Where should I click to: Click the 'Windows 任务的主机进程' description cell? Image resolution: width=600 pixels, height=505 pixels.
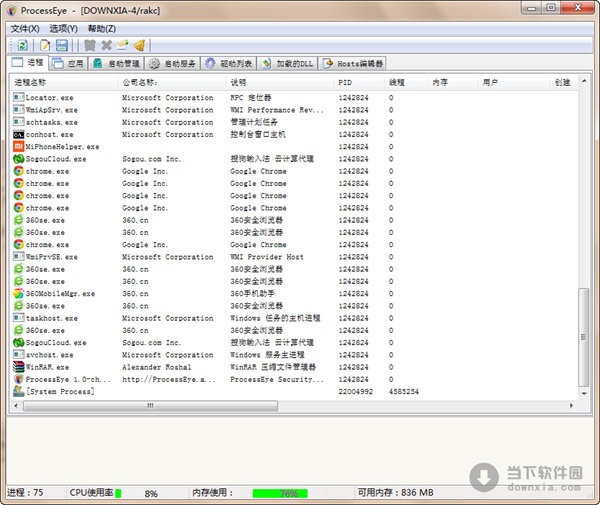(275, 318)
